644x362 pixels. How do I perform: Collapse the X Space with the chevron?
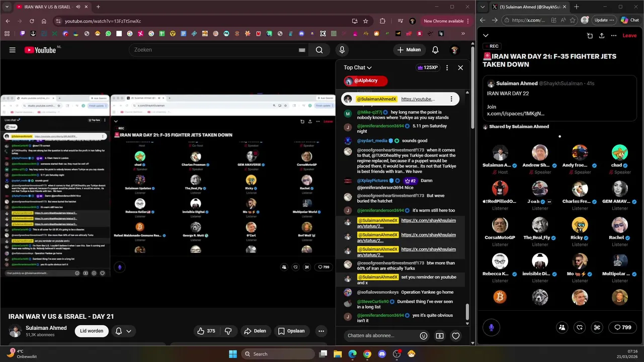pyautogui.click(x=486, y=36)
